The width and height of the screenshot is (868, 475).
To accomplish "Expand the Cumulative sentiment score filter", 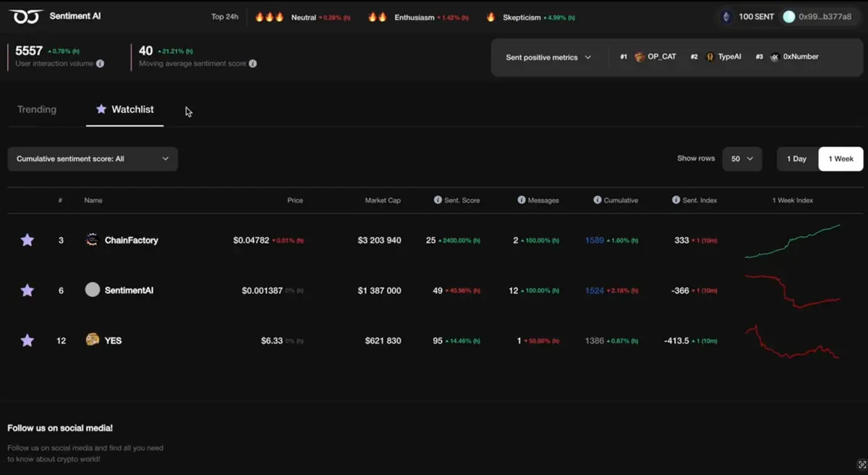I will [x=93, y=159].
